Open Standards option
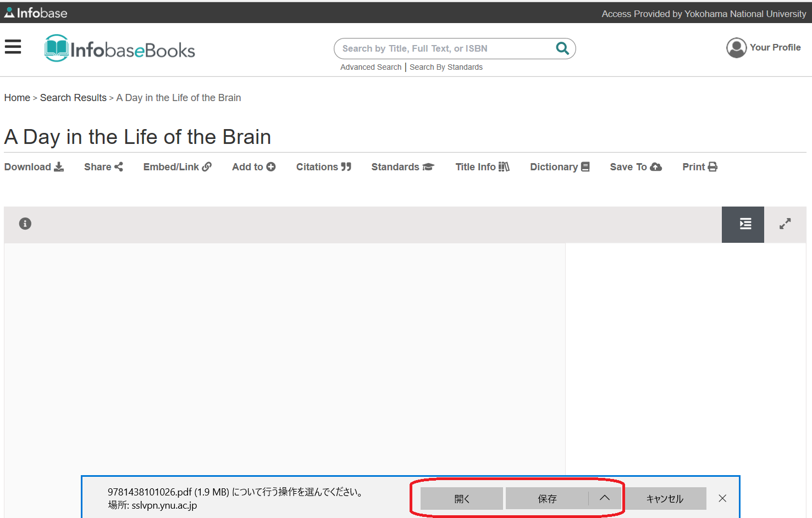The image size is (812, 518). pyautogui.click(x=403, y=167)
